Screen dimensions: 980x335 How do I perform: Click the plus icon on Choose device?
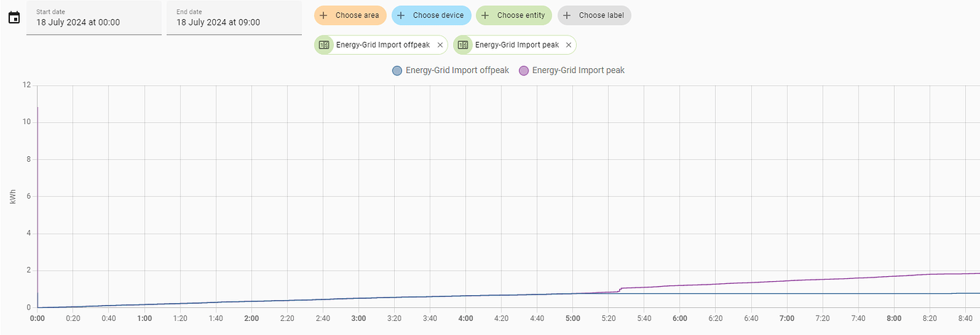pos(401,15)
